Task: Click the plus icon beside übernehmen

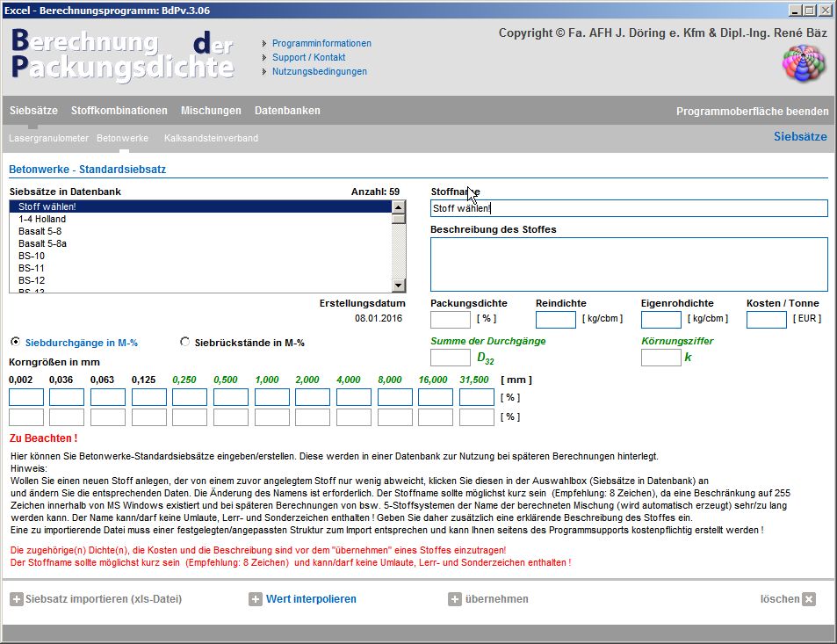Action: (454, 599)
